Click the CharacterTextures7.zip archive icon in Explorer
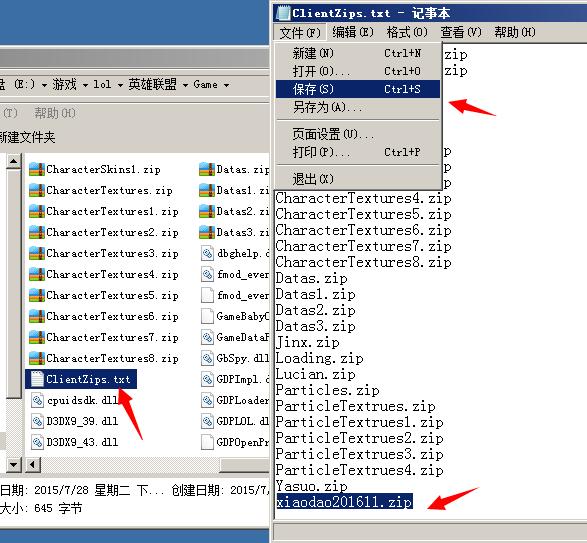Screen dimensions: 587x543 pos(37,337)
